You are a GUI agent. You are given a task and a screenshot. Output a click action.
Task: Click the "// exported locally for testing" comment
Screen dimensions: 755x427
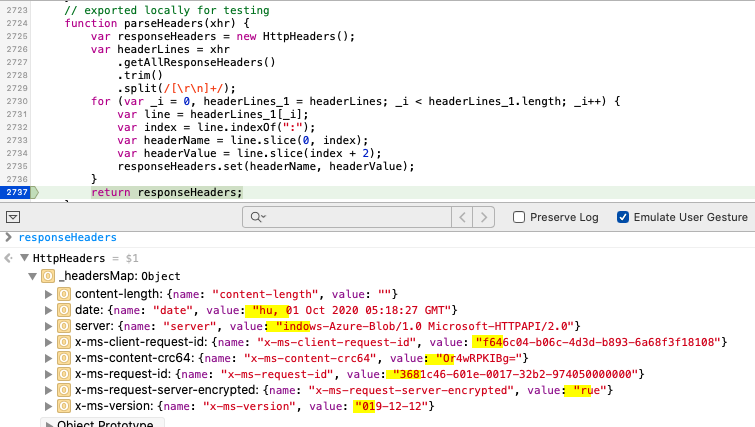coord(167,10)
